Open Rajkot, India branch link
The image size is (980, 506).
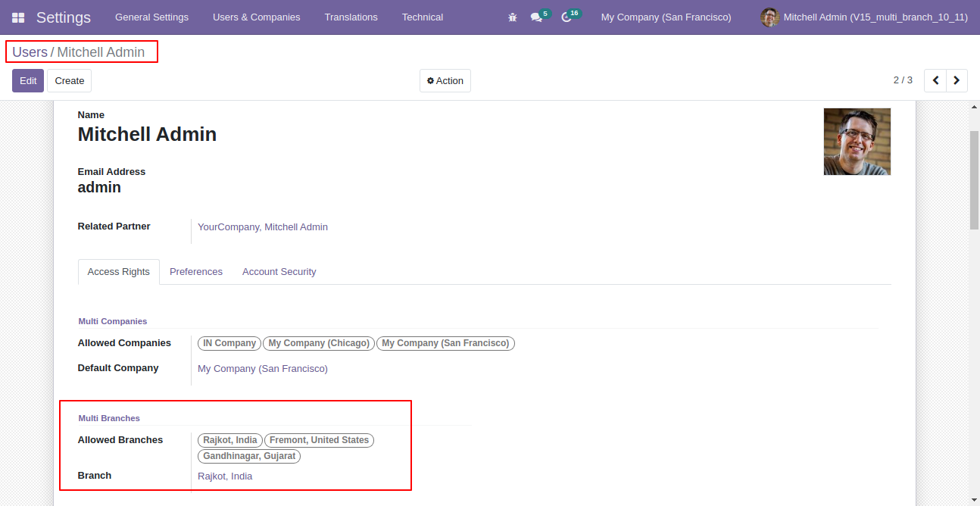(x=225, y=476)
